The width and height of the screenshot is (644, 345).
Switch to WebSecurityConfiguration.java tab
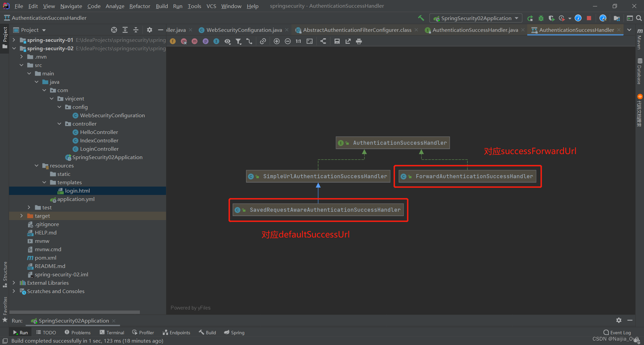(244, 30)
